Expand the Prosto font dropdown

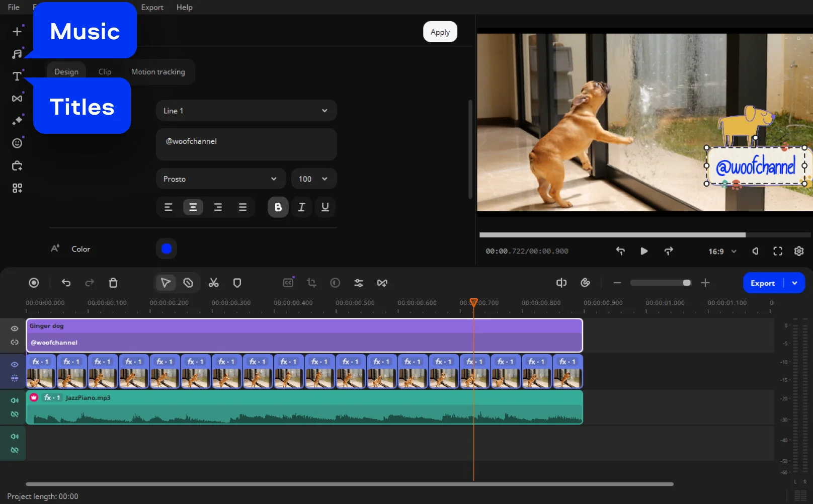220,179
